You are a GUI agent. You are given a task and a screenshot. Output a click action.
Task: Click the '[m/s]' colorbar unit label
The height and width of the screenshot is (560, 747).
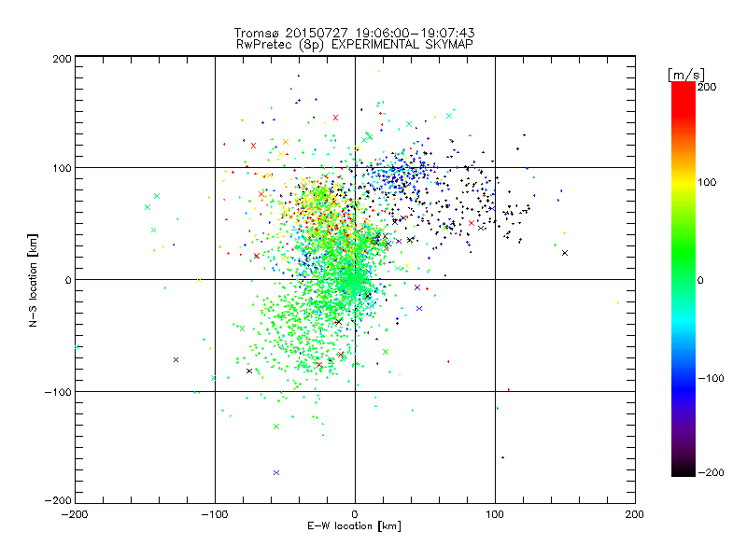point(686,75)
